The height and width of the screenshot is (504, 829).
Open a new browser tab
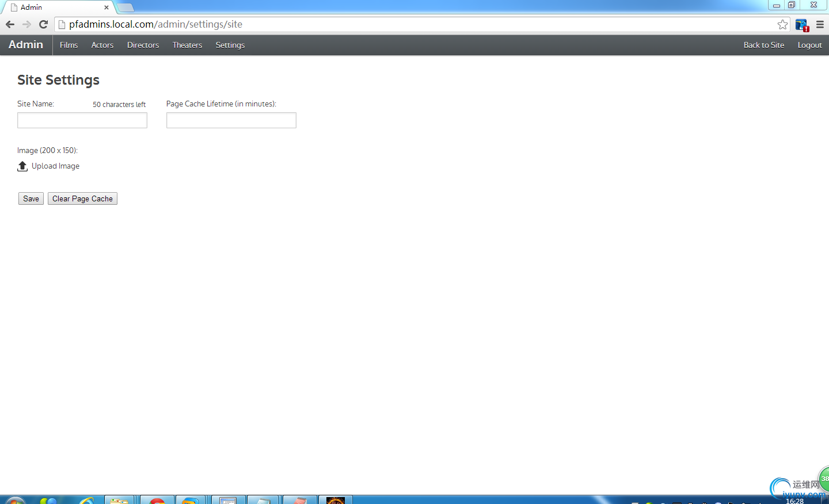pos(126,7)
